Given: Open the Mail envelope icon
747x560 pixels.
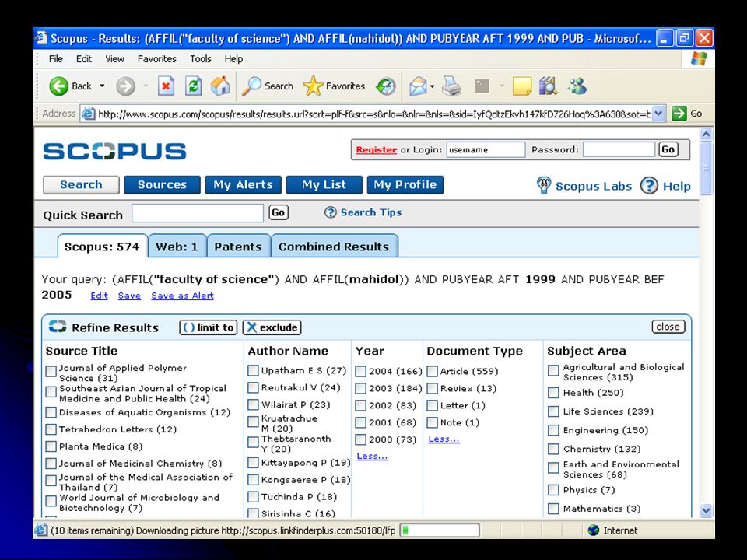Looking at the screenshot, I should coord(418,86).
